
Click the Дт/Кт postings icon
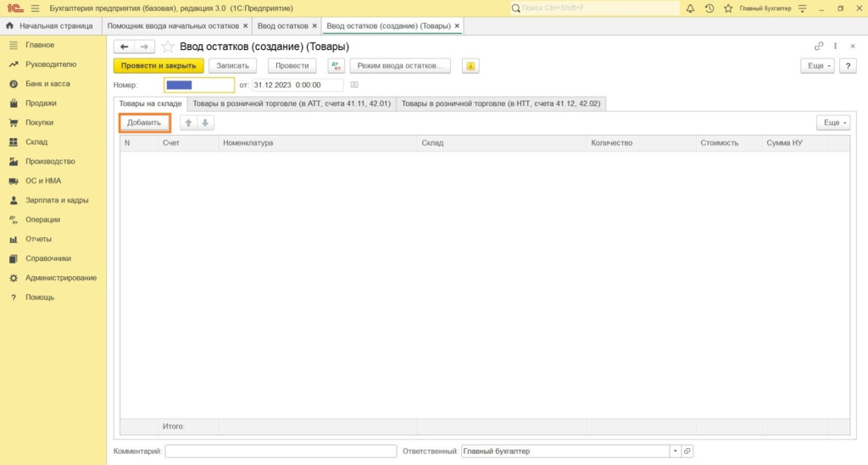336,65
